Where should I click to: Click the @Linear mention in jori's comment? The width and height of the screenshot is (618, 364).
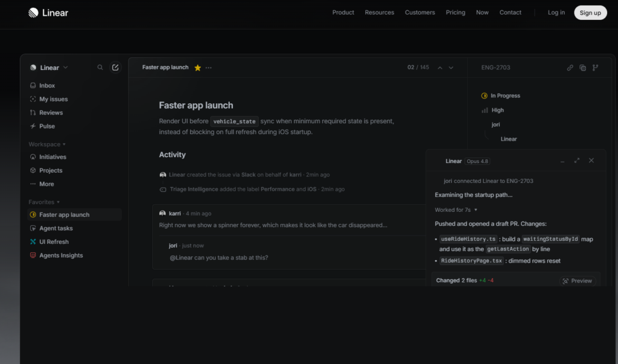[181, 258]
